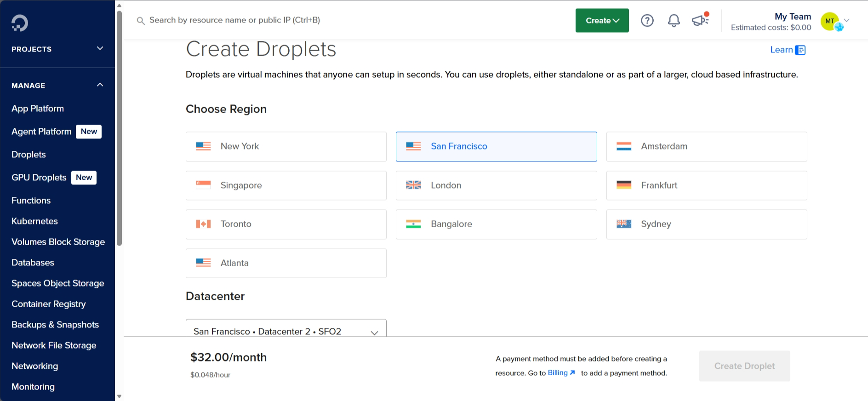
Task: Open the Create dropdown button
Action: pos(602,20)
